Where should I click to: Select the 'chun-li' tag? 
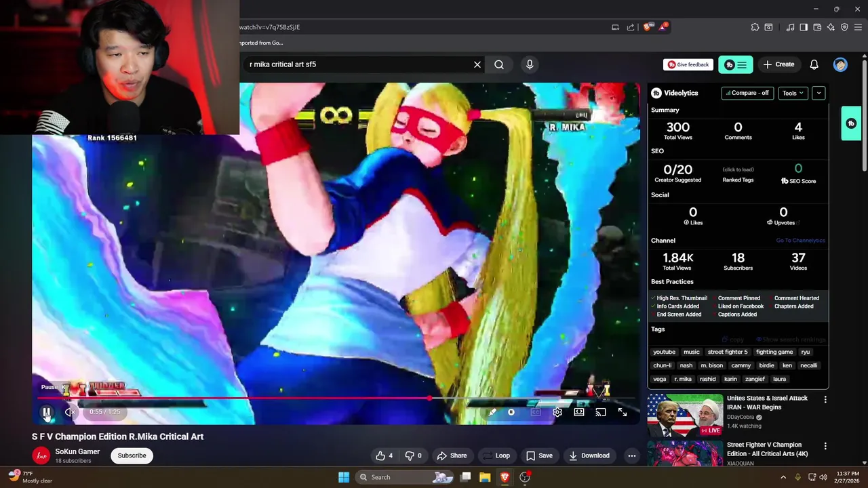tap(663, 365)
